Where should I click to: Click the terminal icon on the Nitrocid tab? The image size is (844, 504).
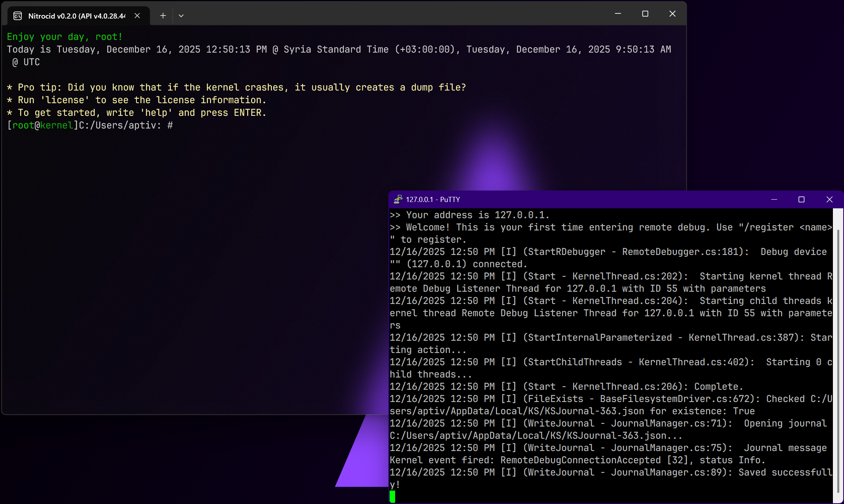point(17,16)
